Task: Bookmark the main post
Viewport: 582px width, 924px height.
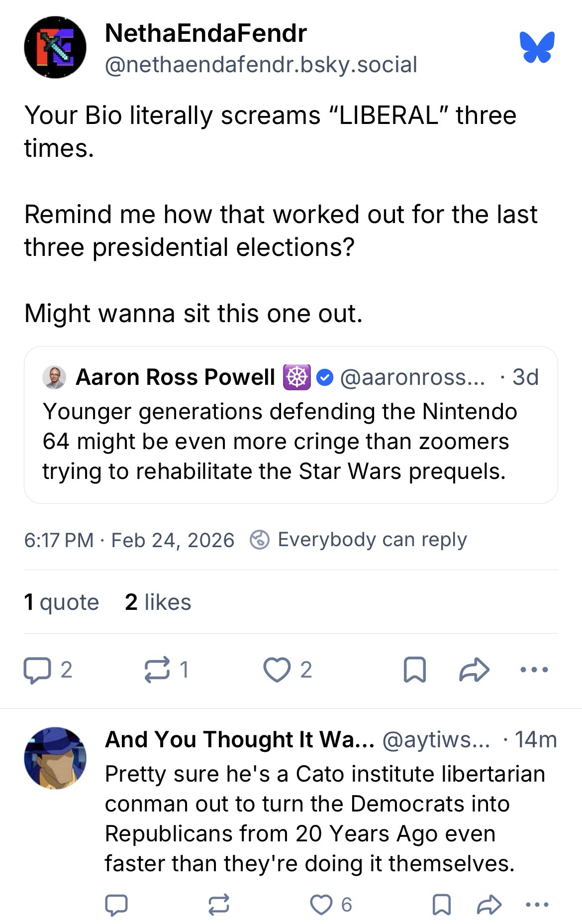Action: (414, 670)
